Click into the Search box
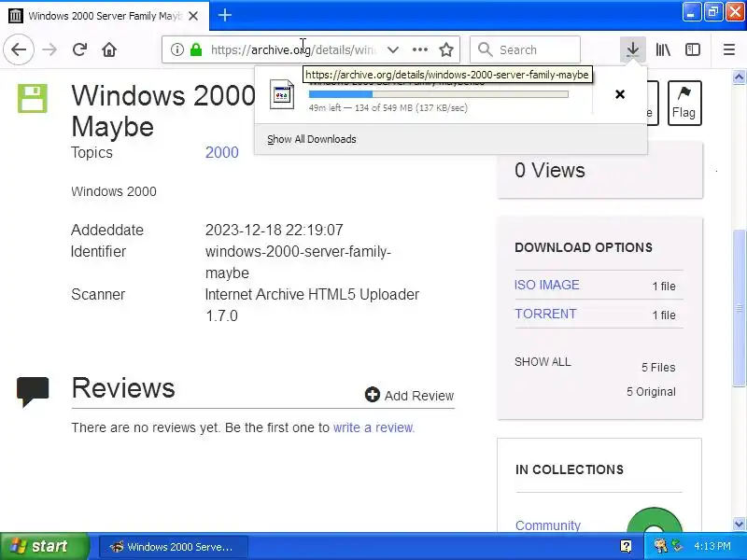 [525, 49]
